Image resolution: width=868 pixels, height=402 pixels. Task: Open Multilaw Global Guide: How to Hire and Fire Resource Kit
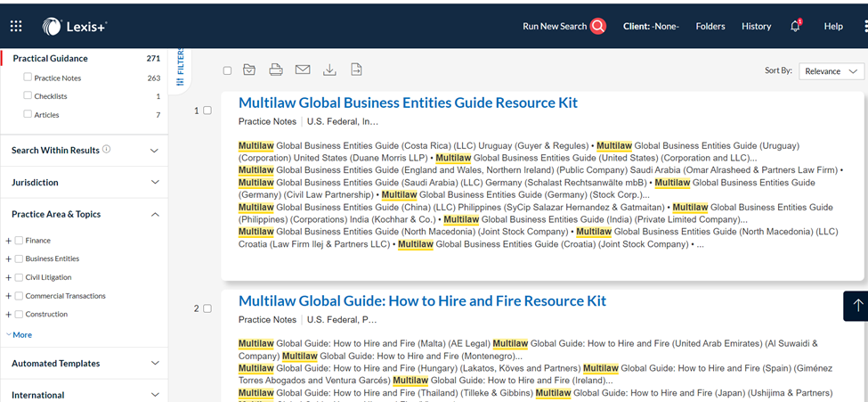422,300
